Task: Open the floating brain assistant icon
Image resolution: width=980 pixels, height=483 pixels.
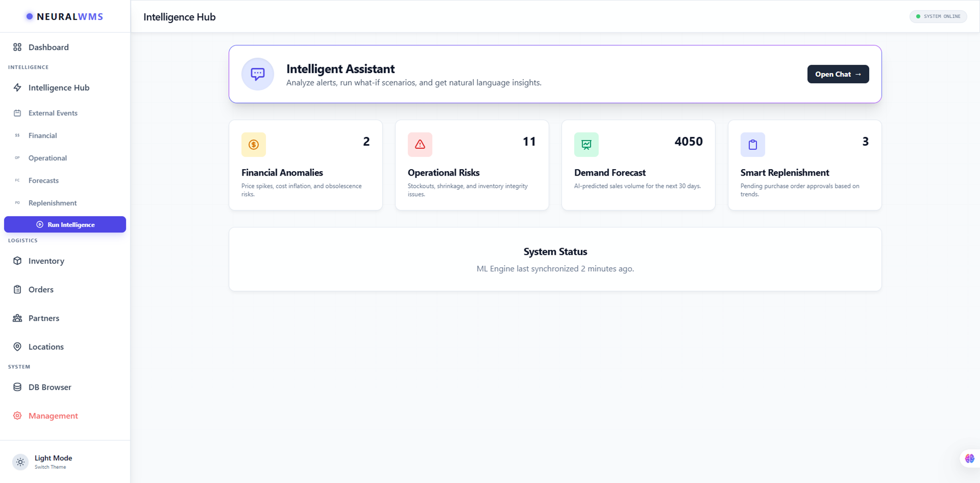Action: [x=969, y=458]
